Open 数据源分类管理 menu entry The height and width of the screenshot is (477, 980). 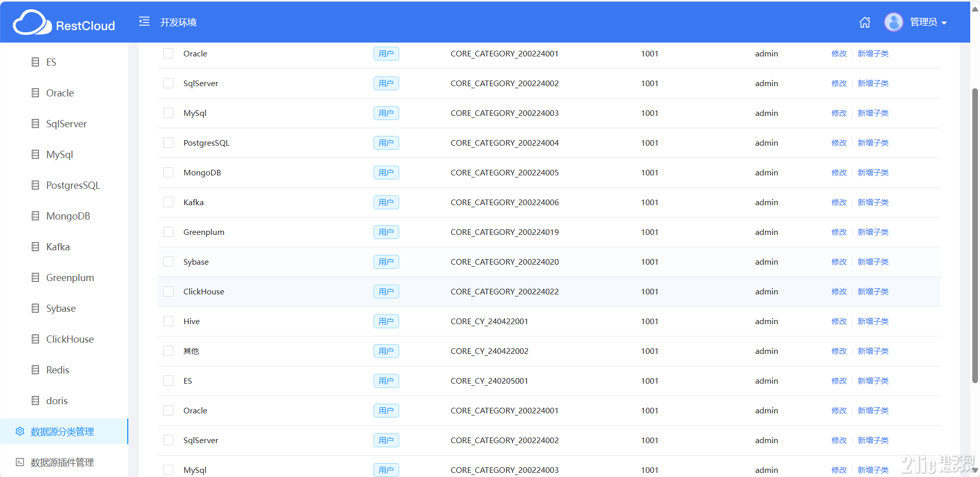64,431
